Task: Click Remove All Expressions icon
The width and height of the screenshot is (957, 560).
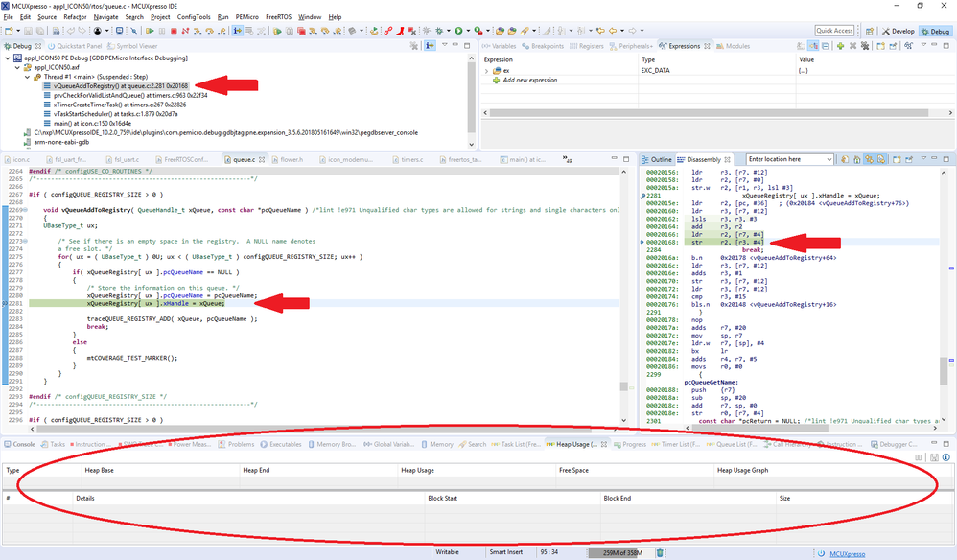Action: [865, 46]
